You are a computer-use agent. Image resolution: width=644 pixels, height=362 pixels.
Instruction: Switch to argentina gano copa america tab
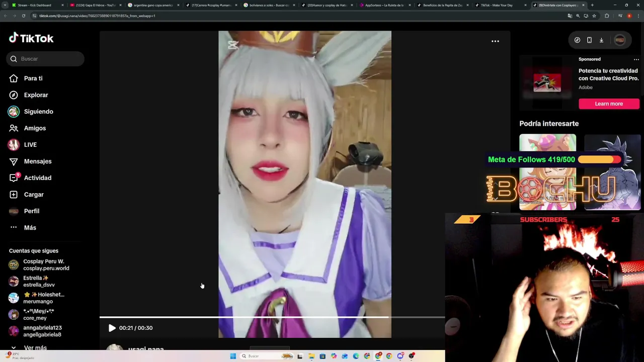153,5
